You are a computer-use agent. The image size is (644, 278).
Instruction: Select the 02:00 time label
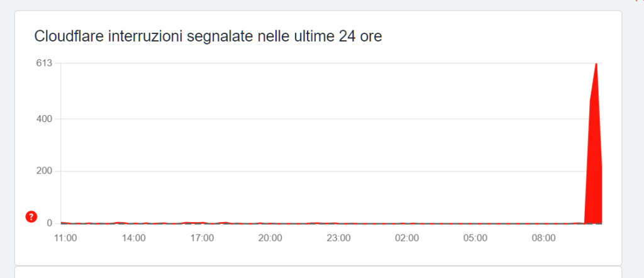tap(407, 238)
